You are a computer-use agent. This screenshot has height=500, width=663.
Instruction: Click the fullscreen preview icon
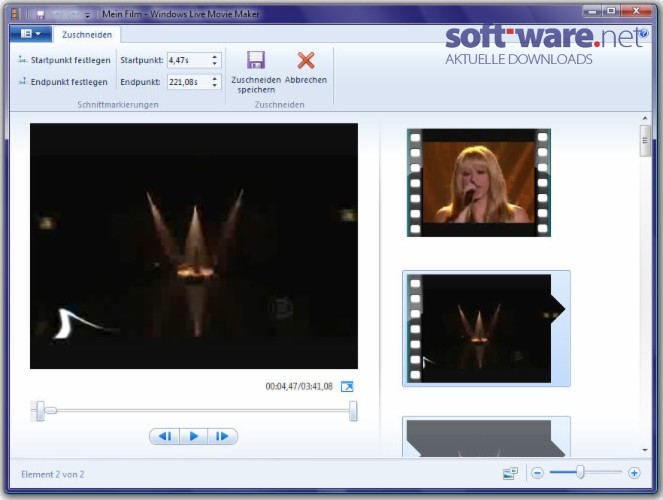pyautogui.click(x=347, y=386)
